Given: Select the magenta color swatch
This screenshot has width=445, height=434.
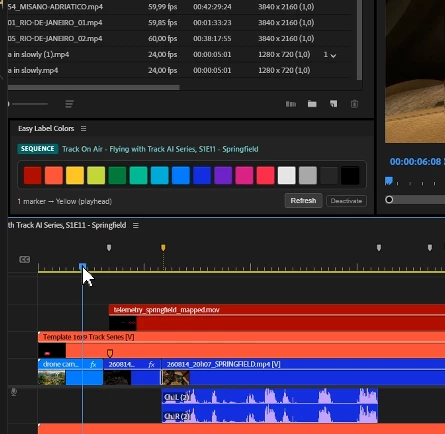Looking at the screenshot, I should coord(244,175).
